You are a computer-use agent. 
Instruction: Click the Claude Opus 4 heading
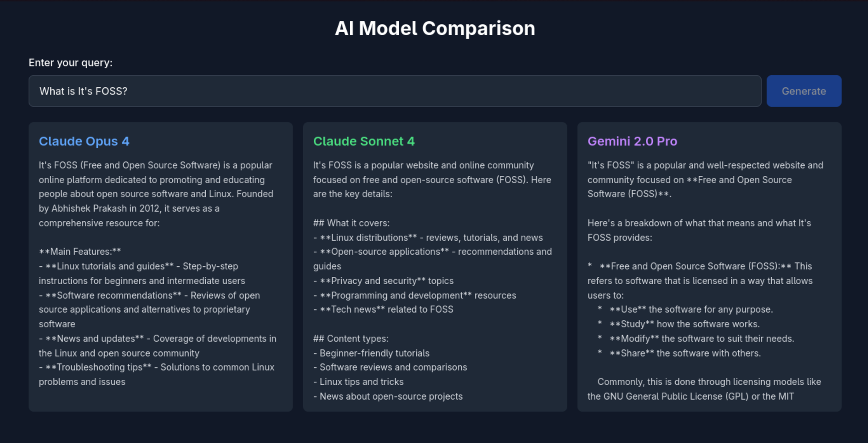coord(84,141)
